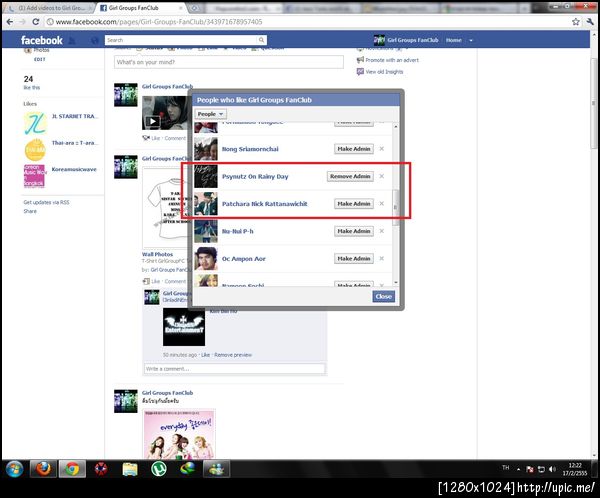Click Home in Facebook top bar
Viewport: 600px width, 498px height.
tap(453, 40)
